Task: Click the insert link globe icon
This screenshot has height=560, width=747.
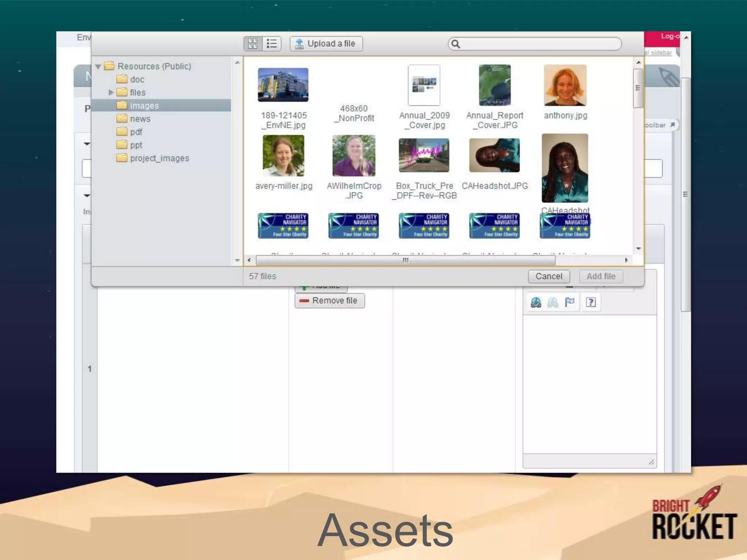Action: click(x=536, y=302)
